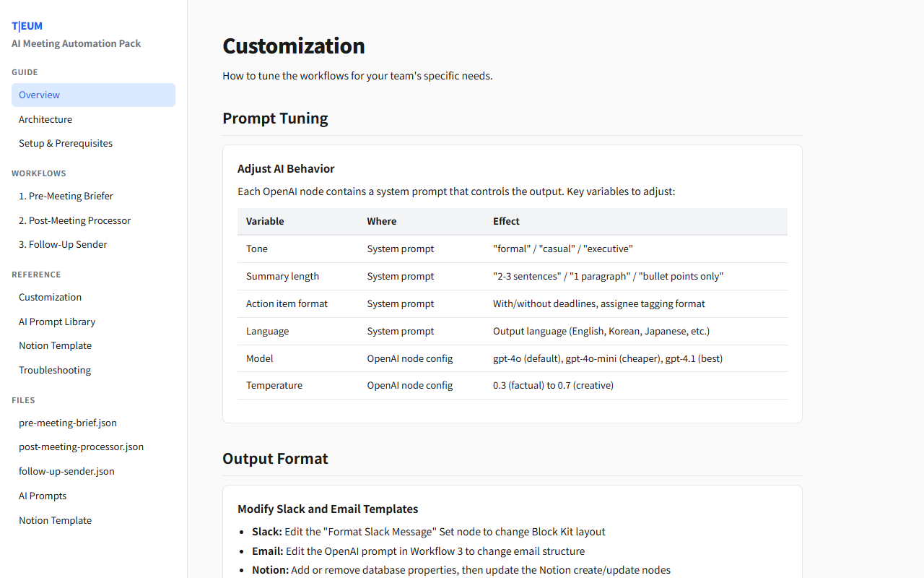
Task: Select the Pre-Meeting Briefer workflow
Action: point(66,196)
